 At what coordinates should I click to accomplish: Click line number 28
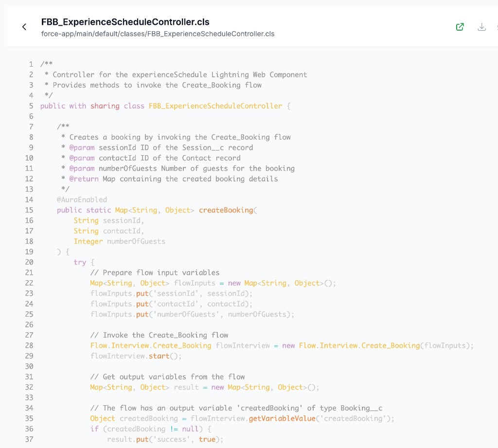tap(29, 345)
